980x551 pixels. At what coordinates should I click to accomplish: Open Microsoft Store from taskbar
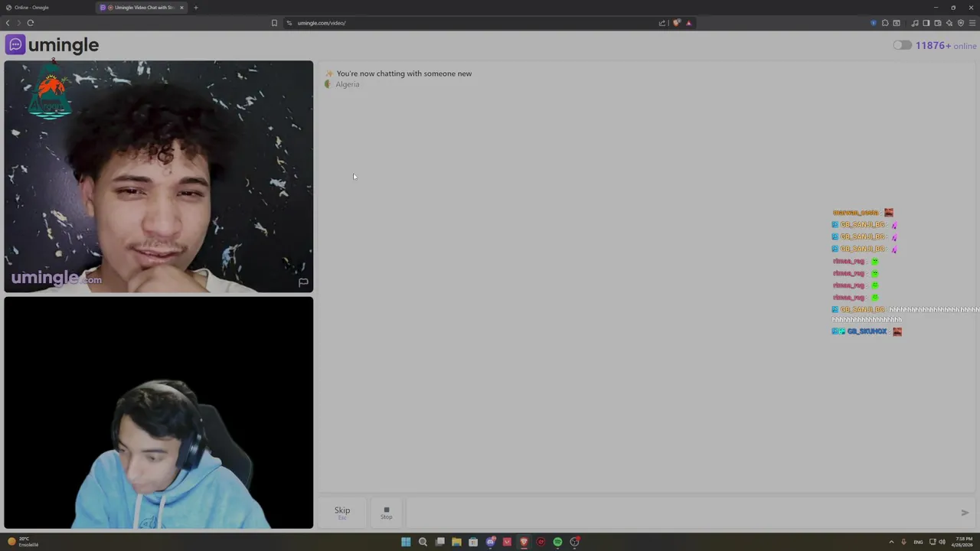(473, 542)
